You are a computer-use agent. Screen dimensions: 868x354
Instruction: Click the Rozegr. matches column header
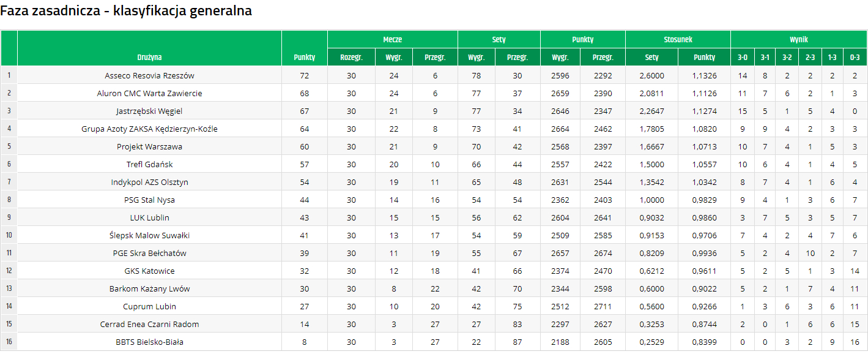tap(351, 57)
